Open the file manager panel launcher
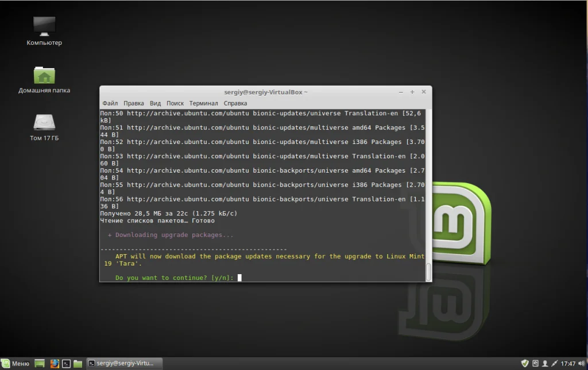 [x=78, y=363]
